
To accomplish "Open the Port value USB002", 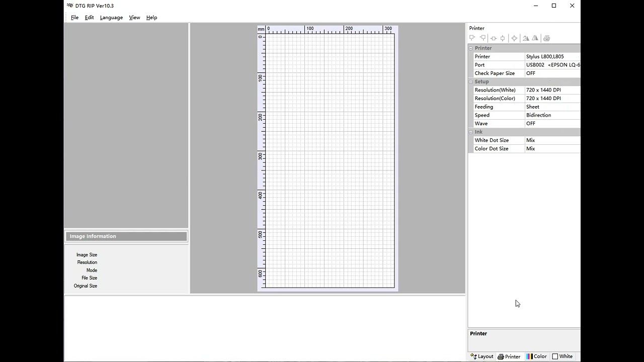I will click(552, 65).
